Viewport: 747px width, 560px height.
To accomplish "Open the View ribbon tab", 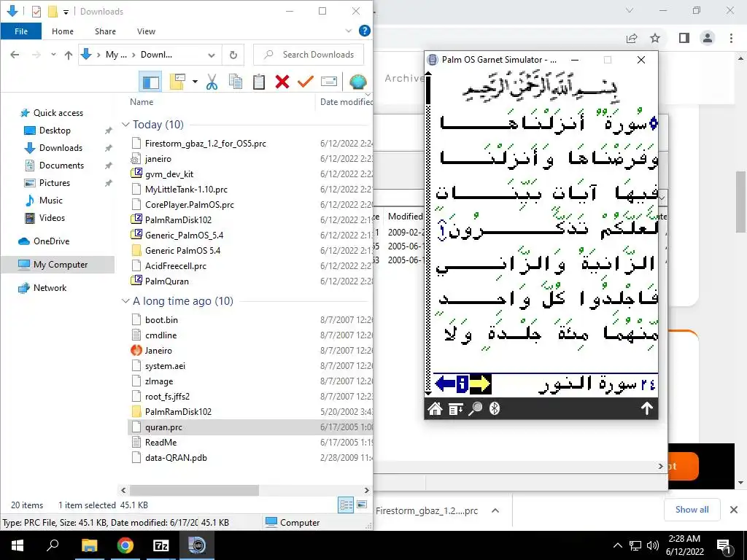I will (146, 31).
